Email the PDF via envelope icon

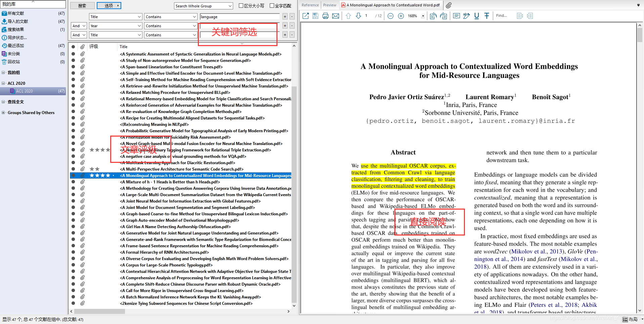[336, 16]
